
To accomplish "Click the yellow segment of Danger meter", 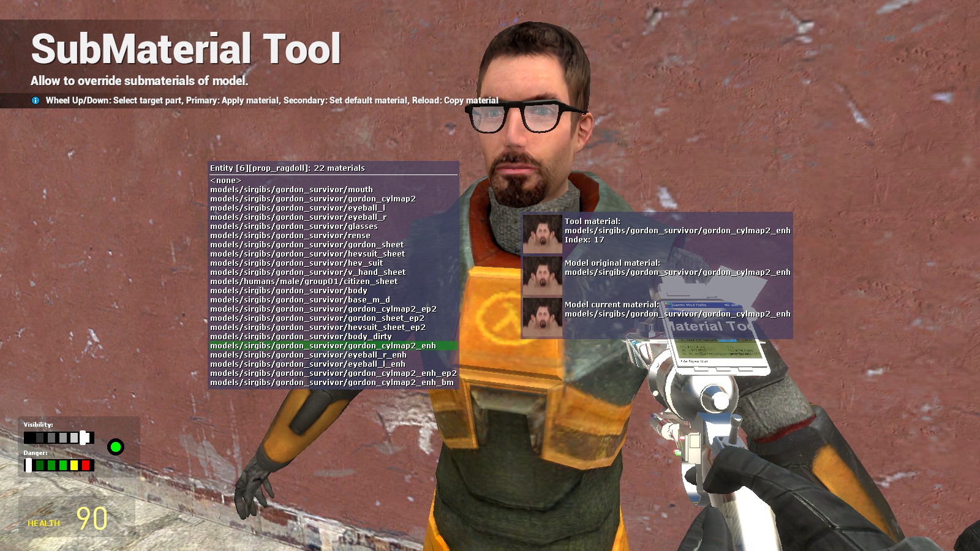I will point(74,465).
